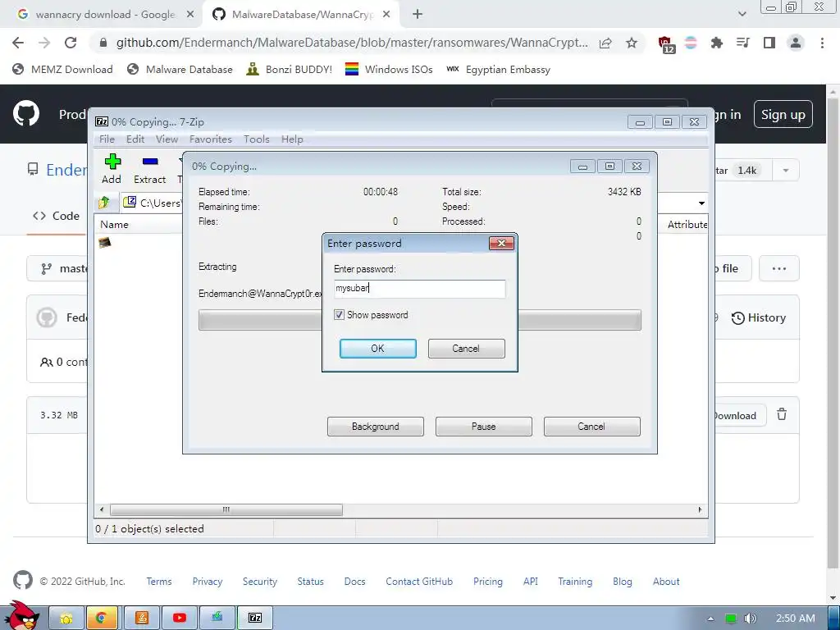Open GitHub footer Terms link

(159, 582)
